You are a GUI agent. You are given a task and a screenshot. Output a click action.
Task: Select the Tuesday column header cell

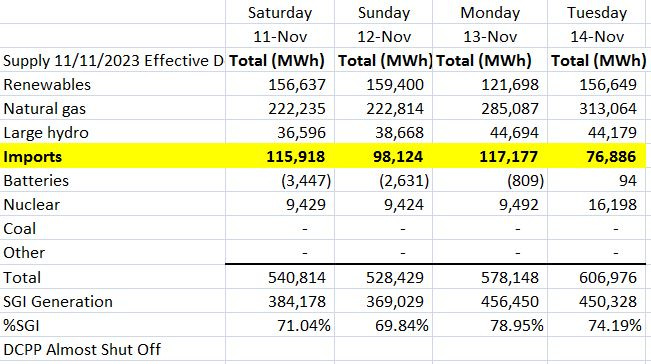(597, 12)
